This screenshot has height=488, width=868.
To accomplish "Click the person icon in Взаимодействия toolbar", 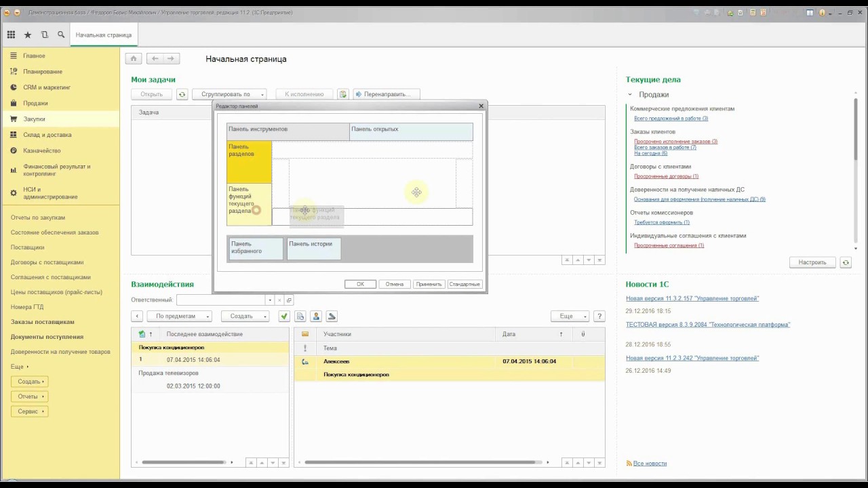I will click(x=316, y=316).
